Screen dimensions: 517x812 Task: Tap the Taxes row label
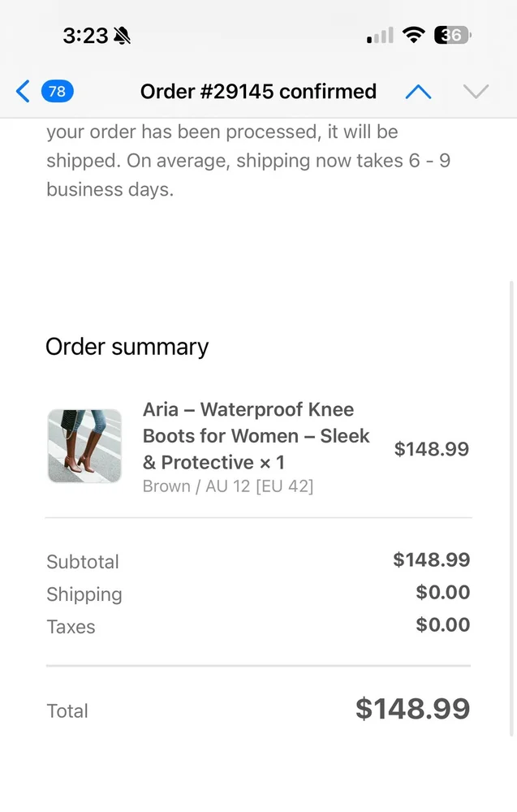71,627
